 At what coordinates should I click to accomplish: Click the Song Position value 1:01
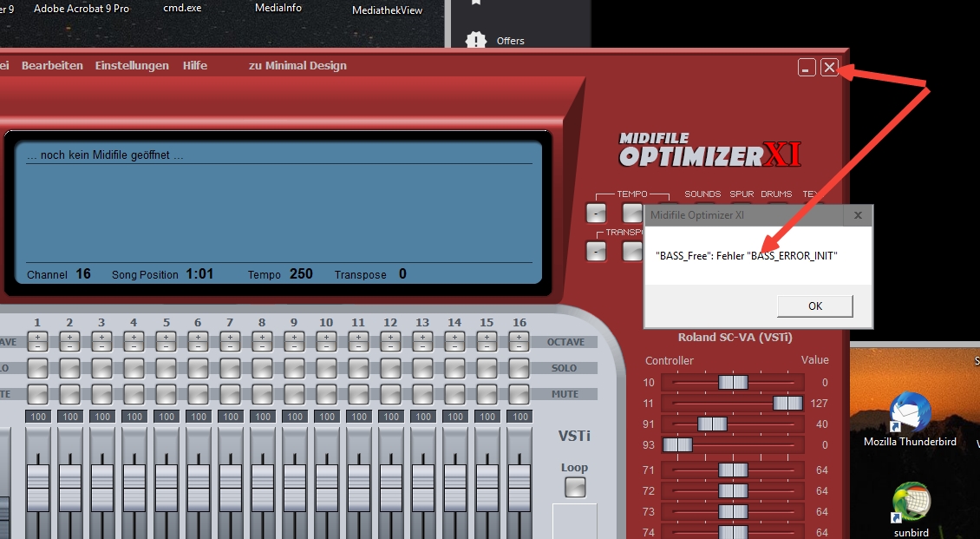[199, 274]
